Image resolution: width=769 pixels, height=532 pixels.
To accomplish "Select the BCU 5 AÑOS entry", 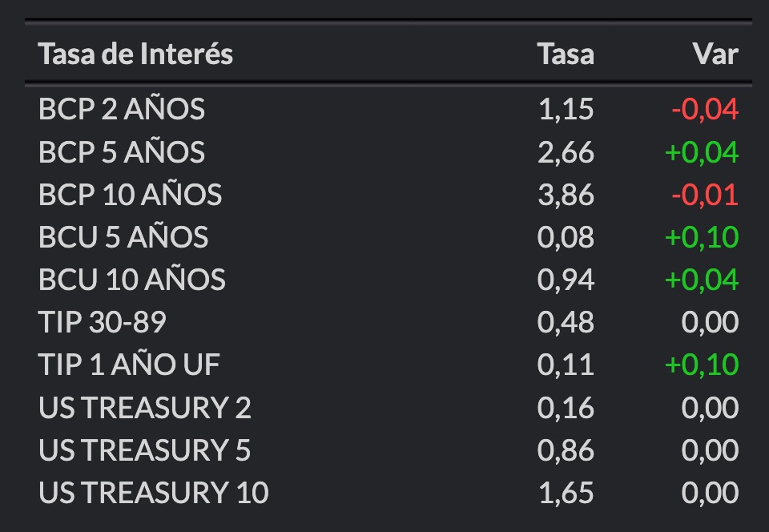I will [x=388, y=237].
